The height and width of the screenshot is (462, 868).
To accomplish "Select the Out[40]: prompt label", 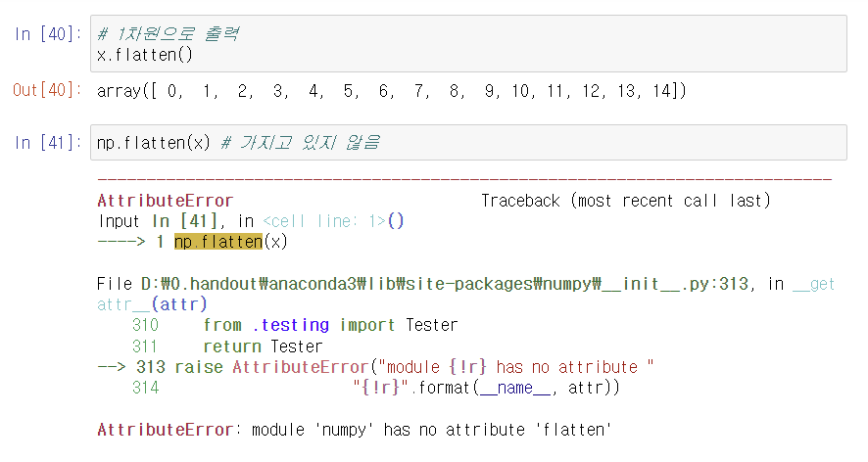I will click(x=47, y=90).
